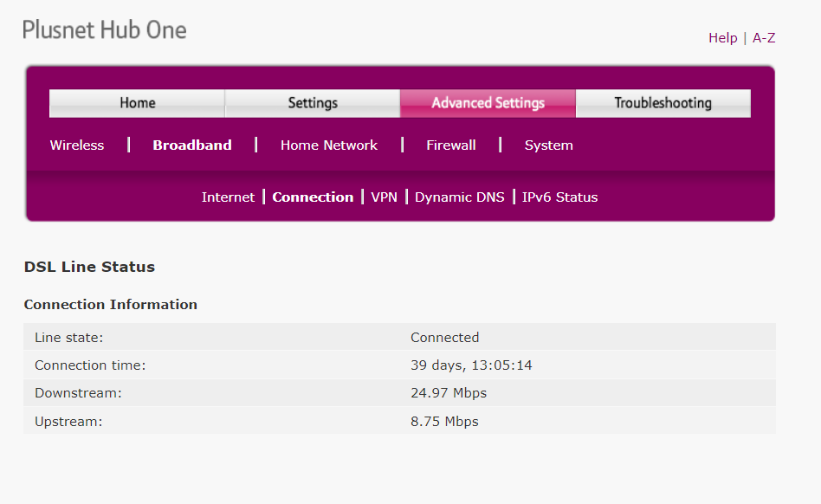Open the Wireless section

pyautogui.click(x=77, y=145)
